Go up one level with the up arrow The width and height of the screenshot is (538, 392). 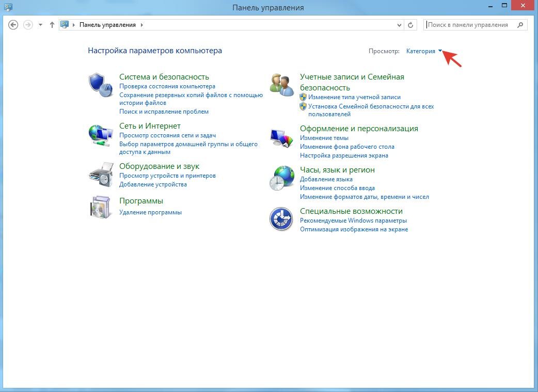tap(52, 25)
